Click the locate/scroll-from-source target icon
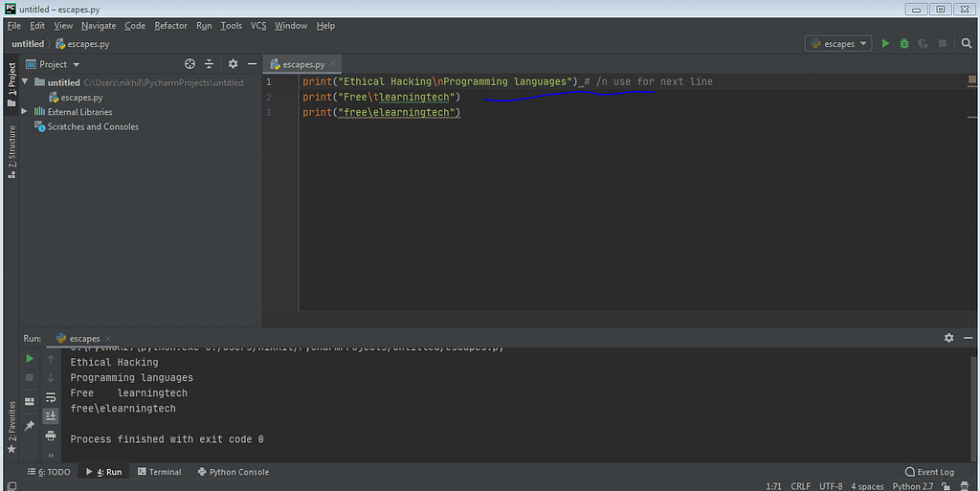The height and width of the screenshot is (491, 980). (x=190, y=64)
